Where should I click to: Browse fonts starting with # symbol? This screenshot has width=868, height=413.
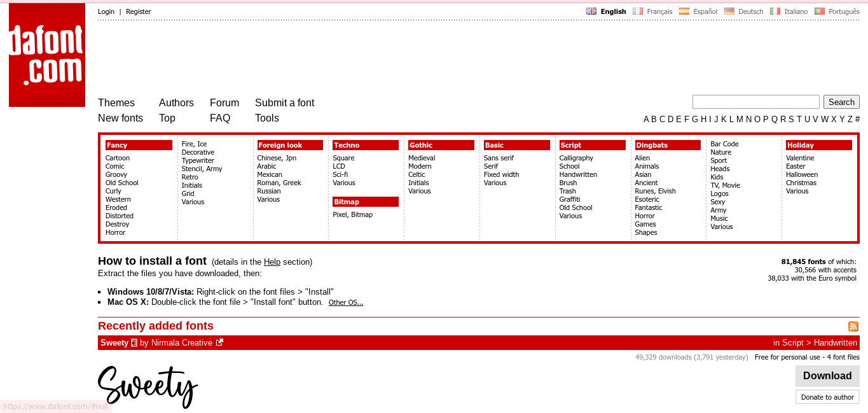point(857,119)
